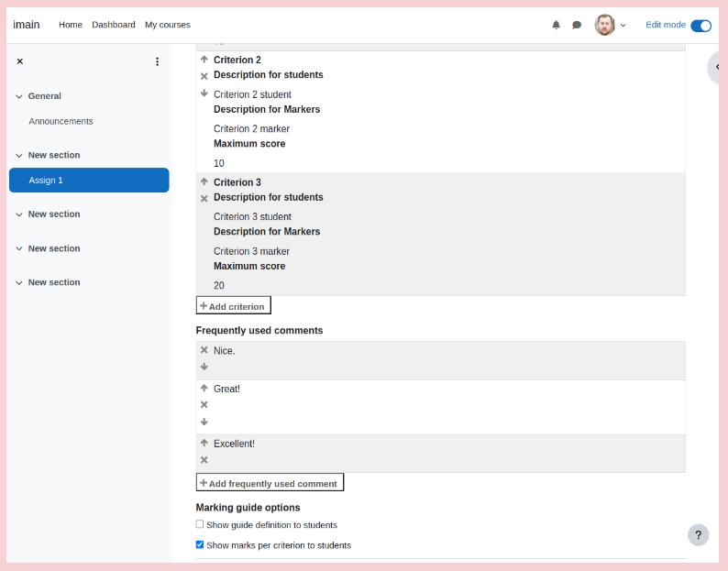Open My courses in navigation
This screenshot has width=728, height=571.
click(168, 25)
